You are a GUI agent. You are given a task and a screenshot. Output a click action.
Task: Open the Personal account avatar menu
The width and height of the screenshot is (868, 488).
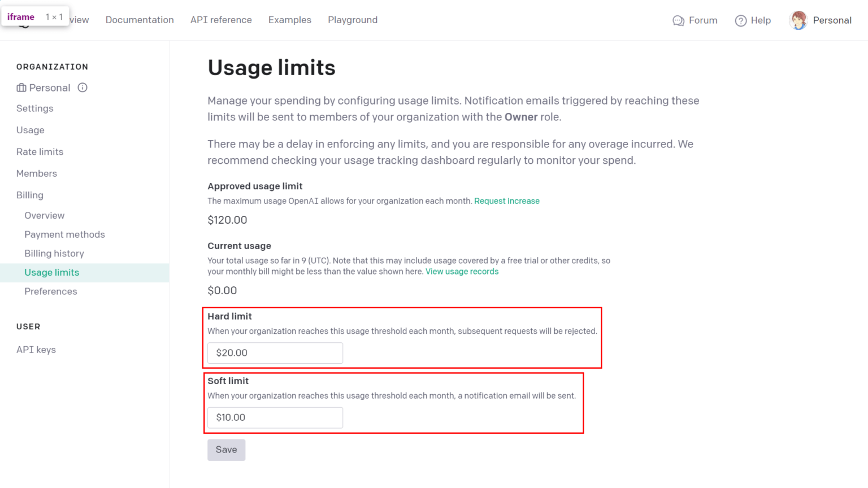click(798, 20)
